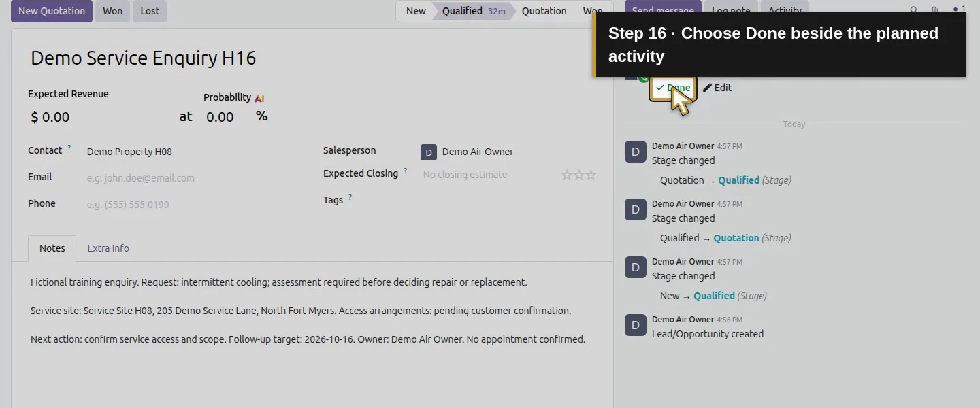Click the help question mark beside Expected Closing
Screen dimensions: 980x408
pos(405,171)
